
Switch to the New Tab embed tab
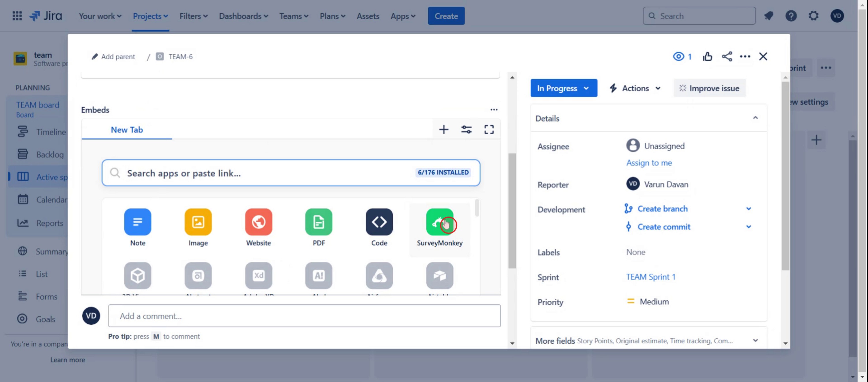127,130
